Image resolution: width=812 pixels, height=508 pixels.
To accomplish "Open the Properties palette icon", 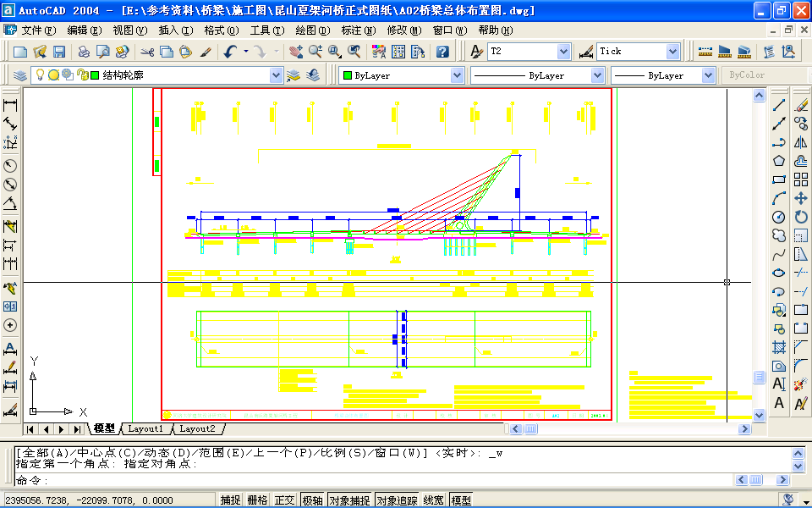I will point(379,52).
